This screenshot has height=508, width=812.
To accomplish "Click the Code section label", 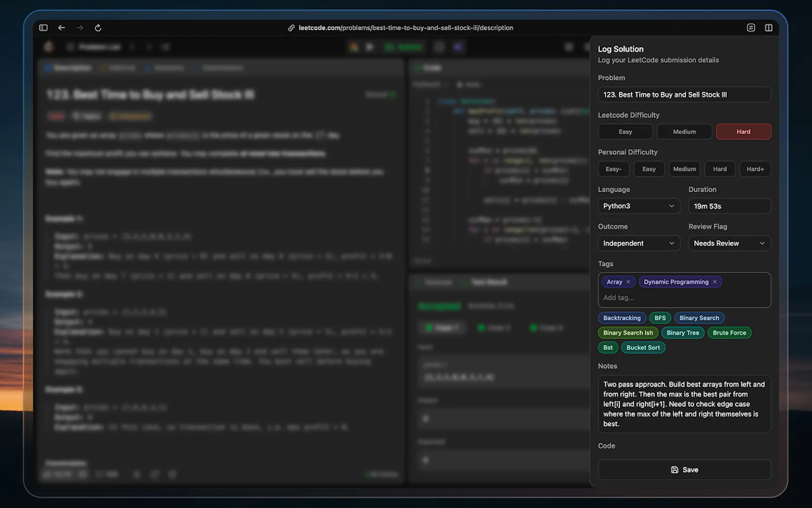I will (x=606, y=446).
